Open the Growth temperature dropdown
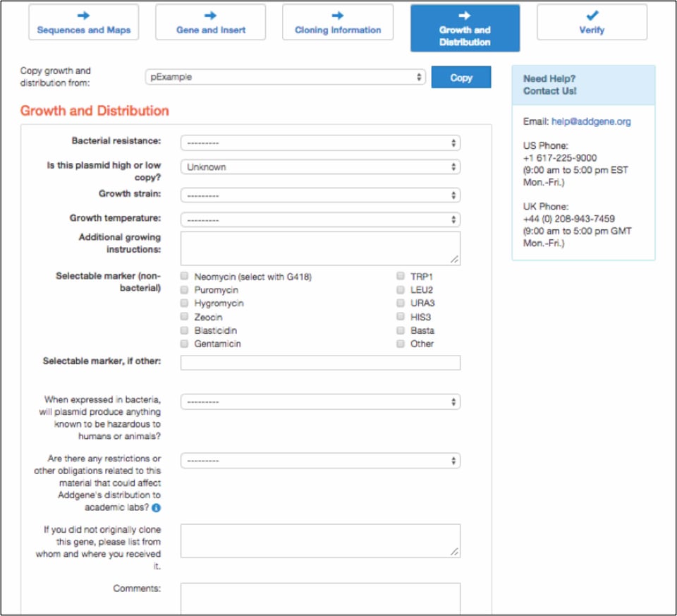 pos(319,219)
